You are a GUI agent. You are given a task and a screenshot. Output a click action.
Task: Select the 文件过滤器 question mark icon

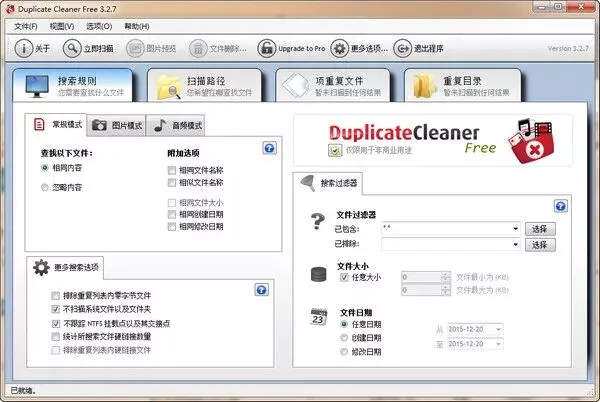tap(318, 221)
